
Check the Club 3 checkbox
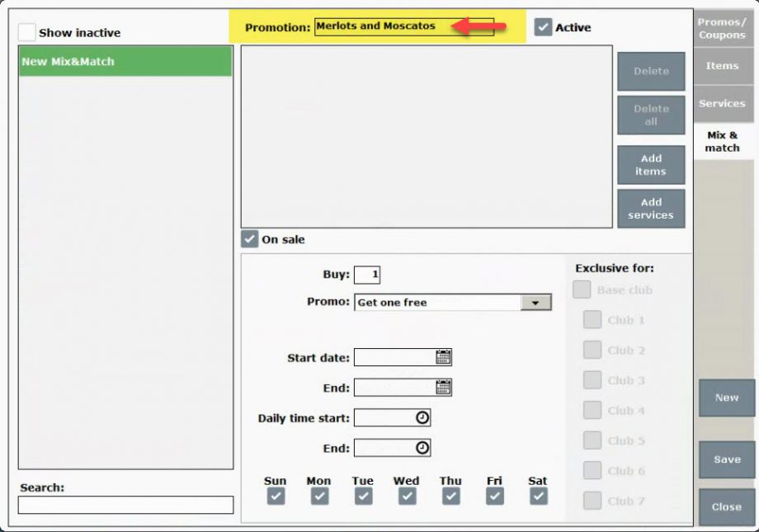pyautogui.click(x=592, y=380)
